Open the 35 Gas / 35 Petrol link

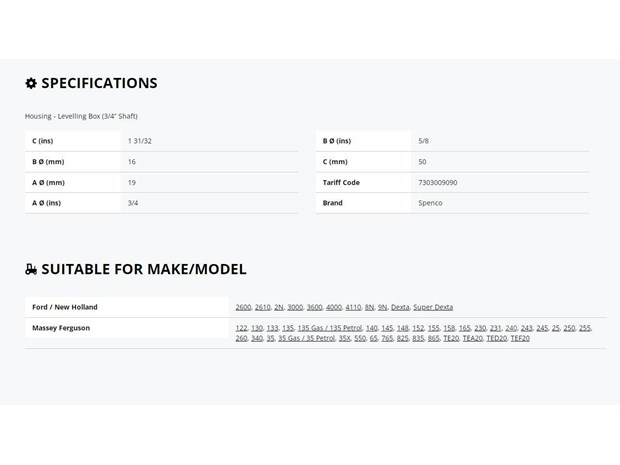[306, 338]
